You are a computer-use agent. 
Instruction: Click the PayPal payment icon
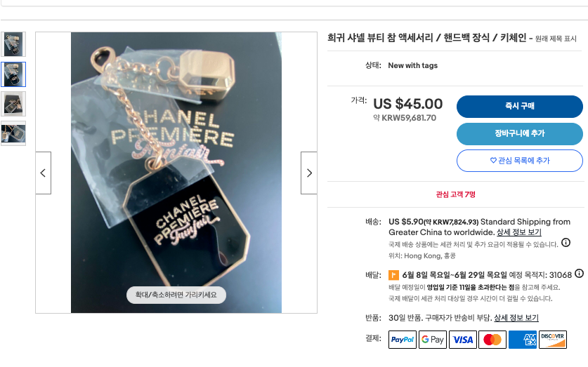pos(402,340)
